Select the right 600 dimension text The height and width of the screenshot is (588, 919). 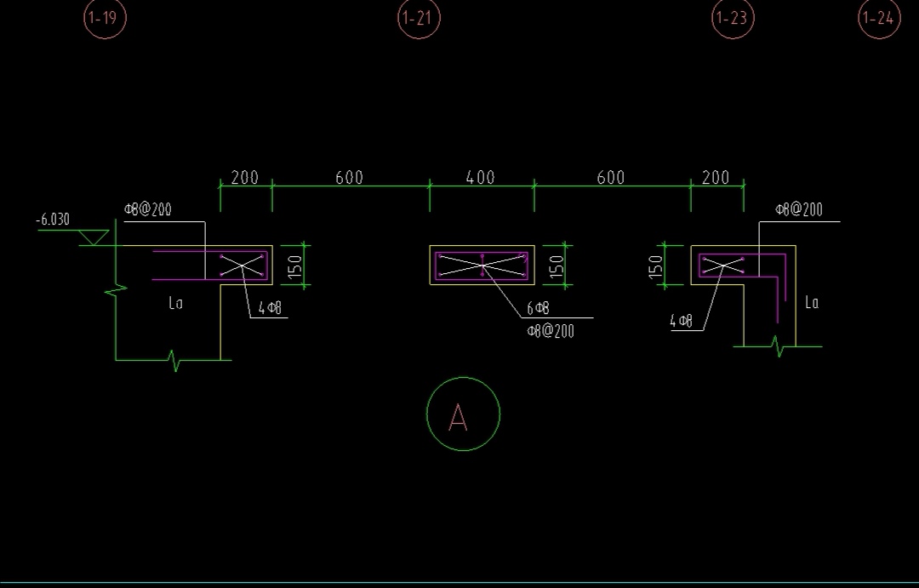point(610,178)
